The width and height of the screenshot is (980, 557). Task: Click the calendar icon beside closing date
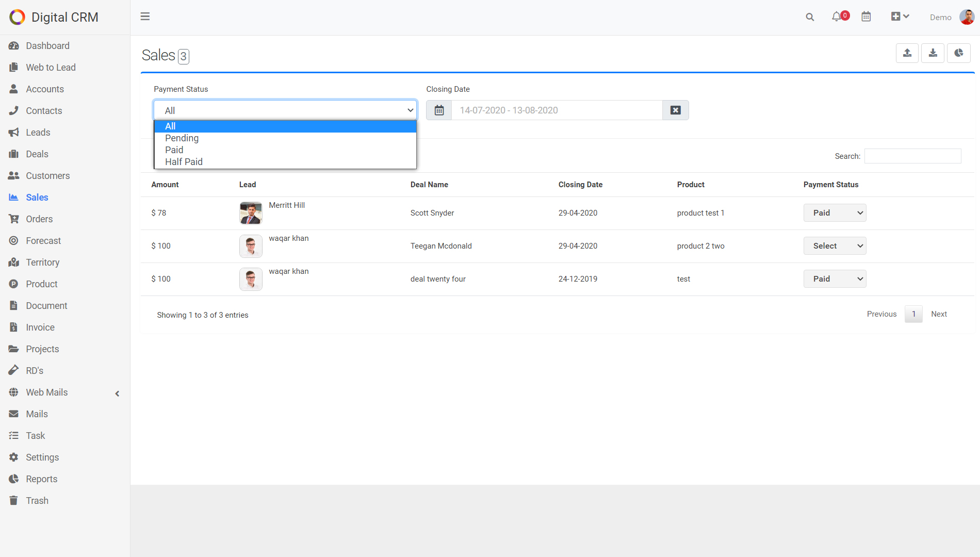tap(439, 110)
